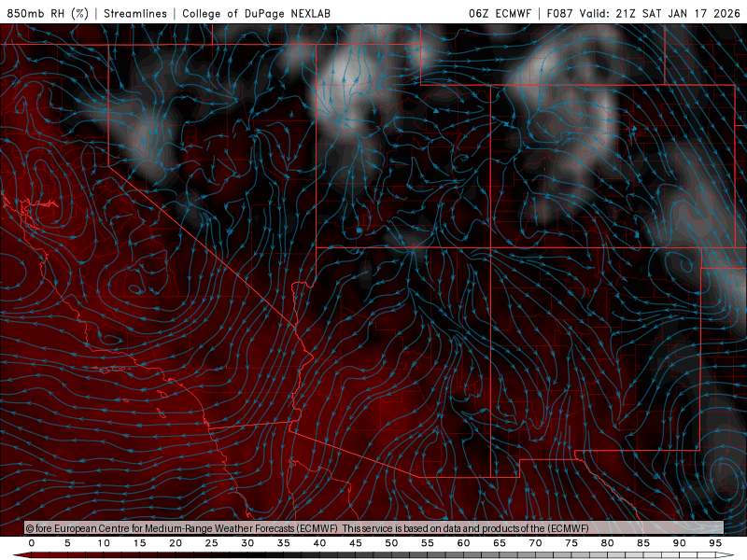Click the "10" value on the RH color scale

[104, 543]
